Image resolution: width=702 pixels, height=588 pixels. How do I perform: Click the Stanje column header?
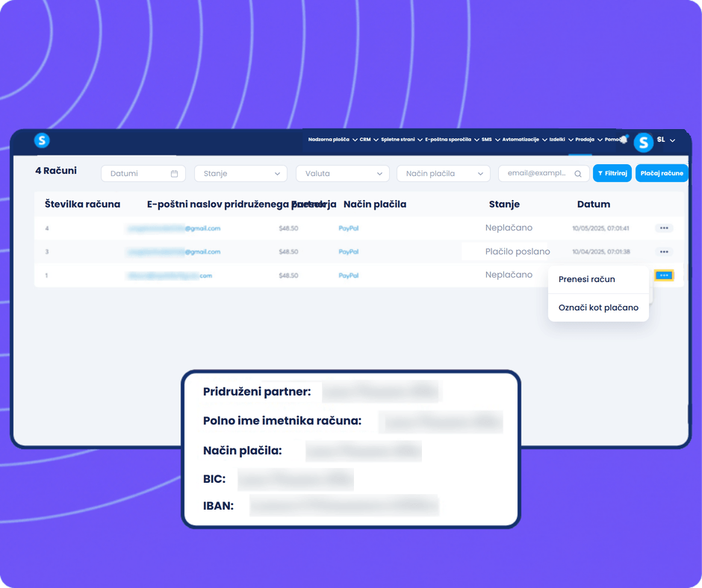pos(504,204)
